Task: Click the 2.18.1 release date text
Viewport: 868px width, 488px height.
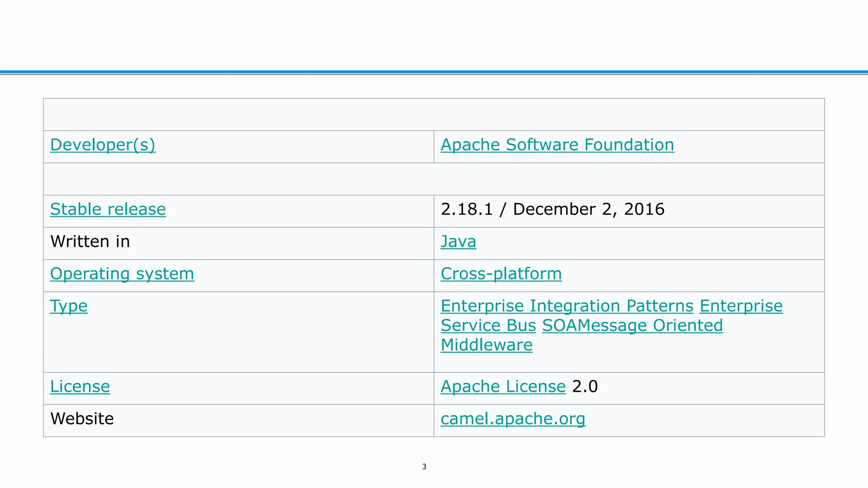Action: (x=552, y=209)
